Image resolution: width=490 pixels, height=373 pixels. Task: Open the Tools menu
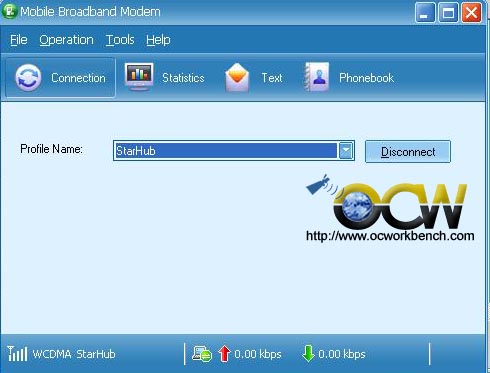coord(120,40)
